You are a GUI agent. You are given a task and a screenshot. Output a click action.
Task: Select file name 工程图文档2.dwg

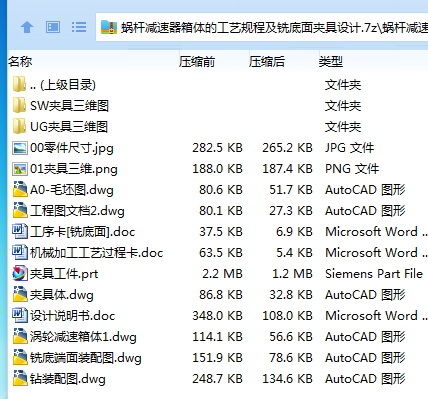pos(77,211)
